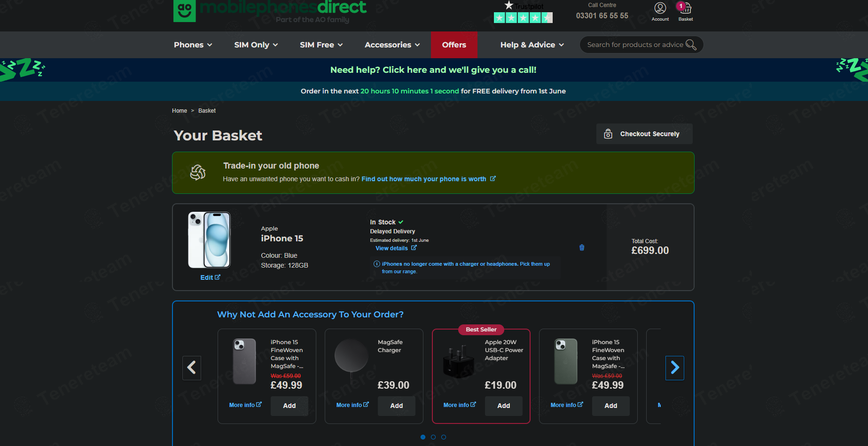The width and height of the screenshot is (868, 446).
Task: Click the search magnifier icon
Action: click(690, 45)
